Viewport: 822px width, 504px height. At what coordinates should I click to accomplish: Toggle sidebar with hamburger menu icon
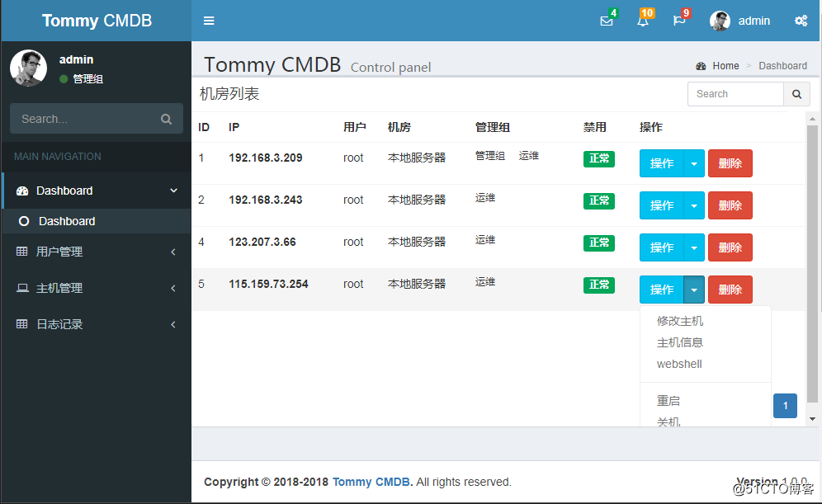click(x=209, y=21)
